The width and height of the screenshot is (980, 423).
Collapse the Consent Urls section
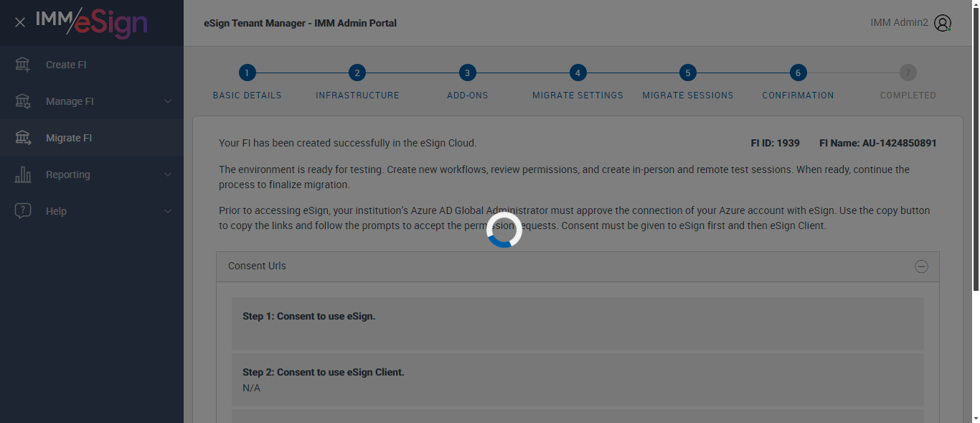pos(921,266)
